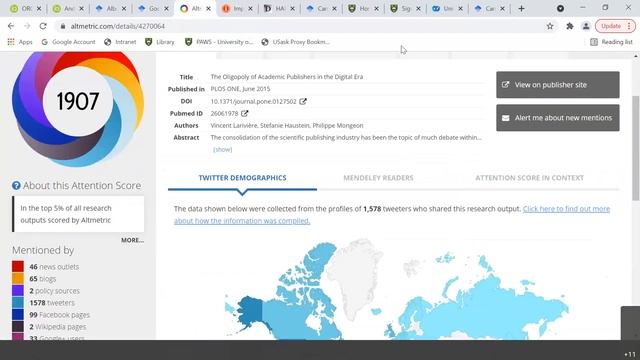Open the Library bookmark
The height and width of the screenshot is (360, 640).
click(x=160, y=42)
